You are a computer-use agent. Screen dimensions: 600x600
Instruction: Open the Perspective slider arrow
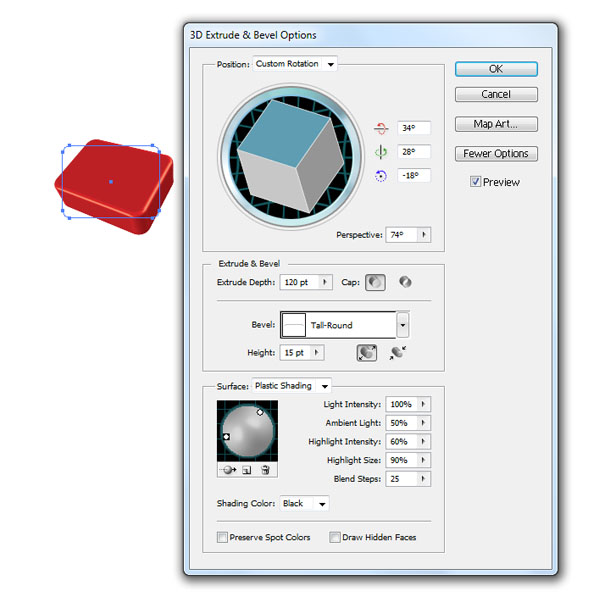[424, 235]
